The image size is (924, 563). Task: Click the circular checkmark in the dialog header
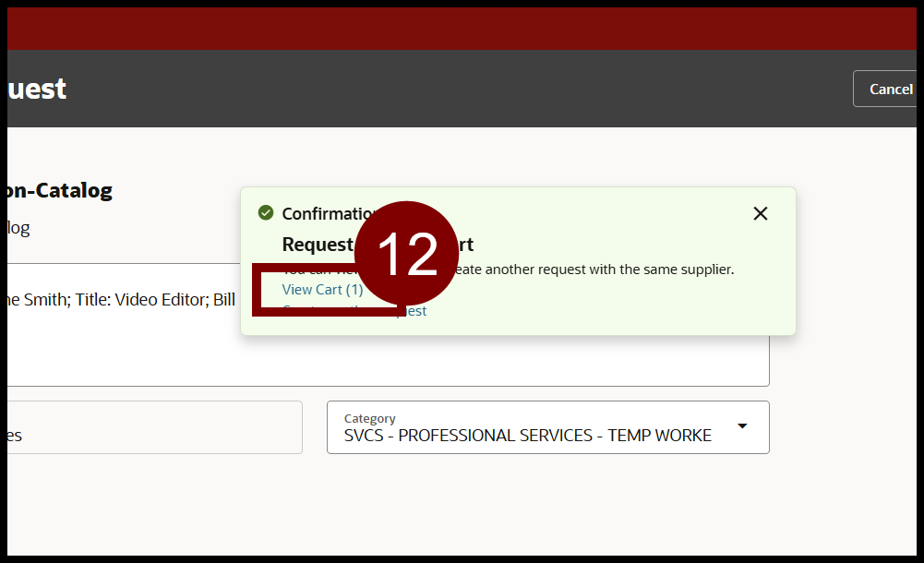coord(266,212)
